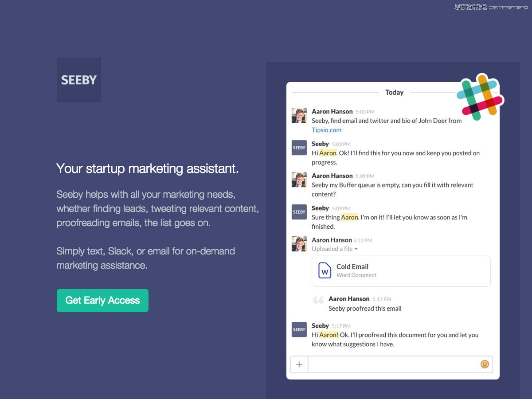Image resolution: width=532 pixels, height=399 pixels.
Task: Click the Seeby avatar at 5:17 PM
Action: pos(299,329)
